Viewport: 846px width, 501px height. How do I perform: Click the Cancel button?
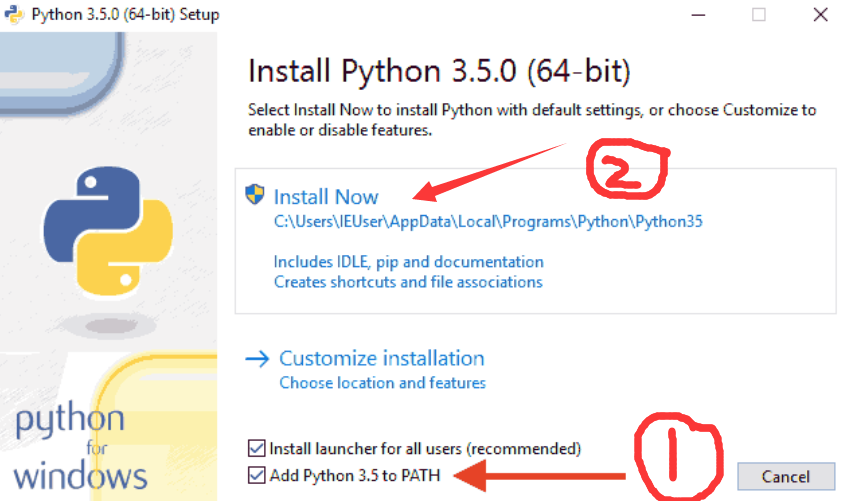786,477
